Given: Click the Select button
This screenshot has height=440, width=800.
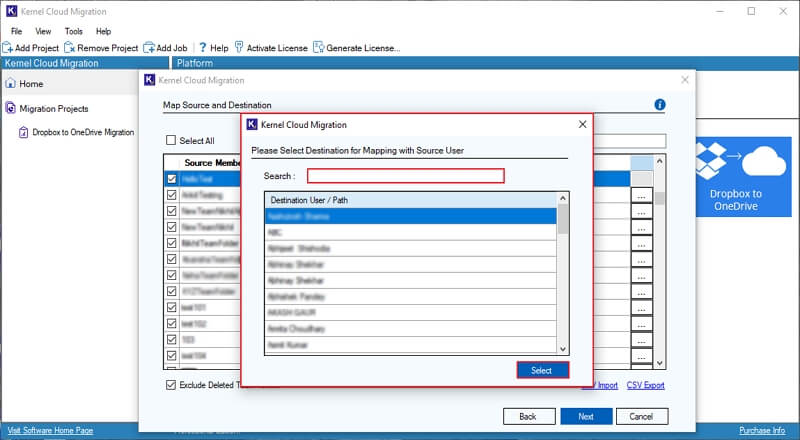Looking at the screenshot, I should [542, 371].
